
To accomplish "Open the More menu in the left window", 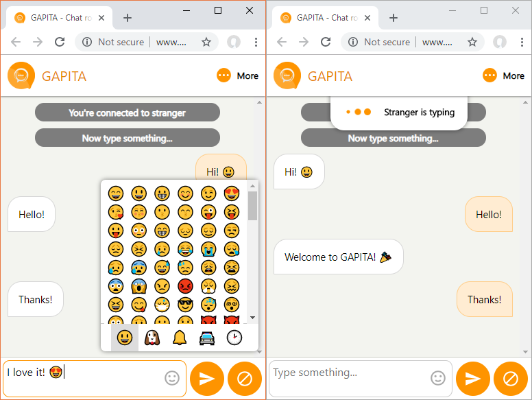I will tap(237, 75).
